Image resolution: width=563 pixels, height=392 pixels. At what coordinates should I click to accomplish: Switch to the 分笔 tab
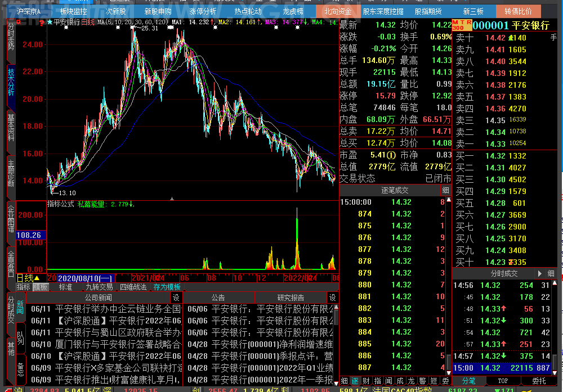coord(468,381)
